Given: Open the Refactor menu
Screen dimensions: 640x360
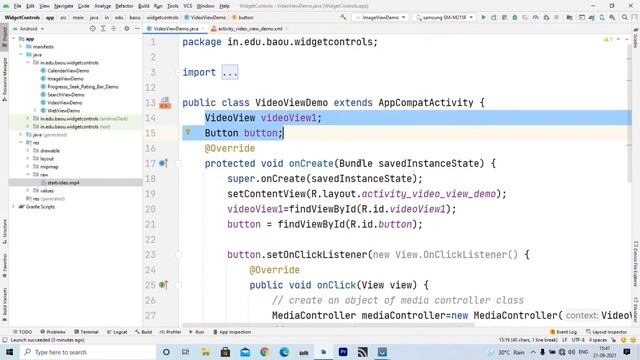Looking at the screenshot, I should 124,6.
